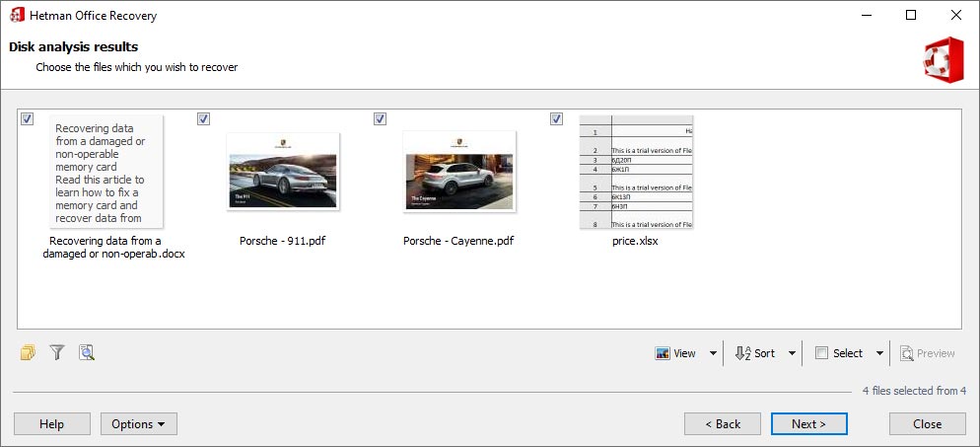
Task: Click the find file magnifier icon
Action: tap(86, 353)
